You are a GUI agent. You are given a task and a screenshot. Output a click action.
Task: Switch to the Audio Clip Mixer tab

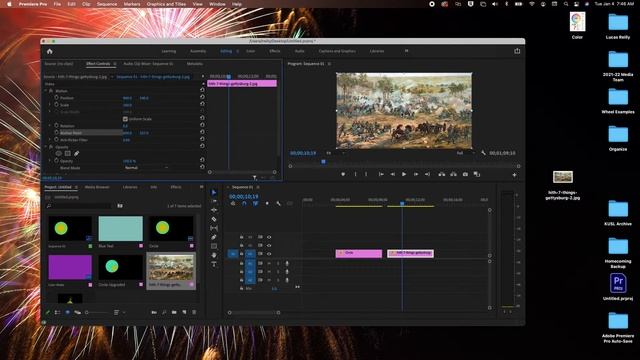point(148,64)
